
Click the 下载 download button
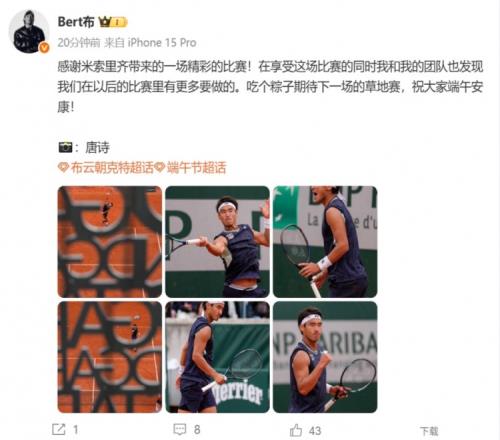pyautogui.click(x=429, y=431)
